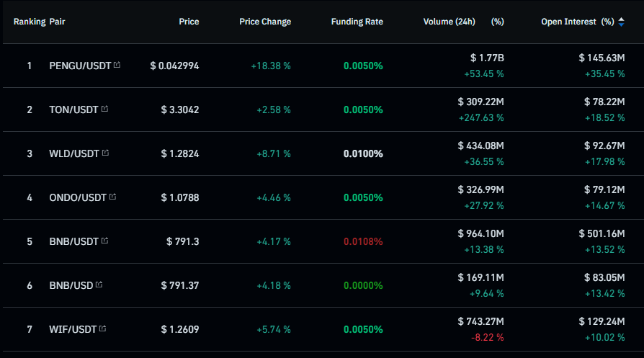Click open interest $ 145.63M

pos(601,58)
